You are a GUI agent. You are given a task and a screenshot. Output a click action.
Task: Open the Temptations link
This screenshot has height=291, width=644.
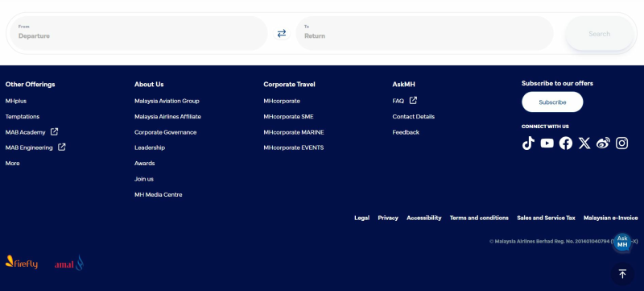pos(23,117)
